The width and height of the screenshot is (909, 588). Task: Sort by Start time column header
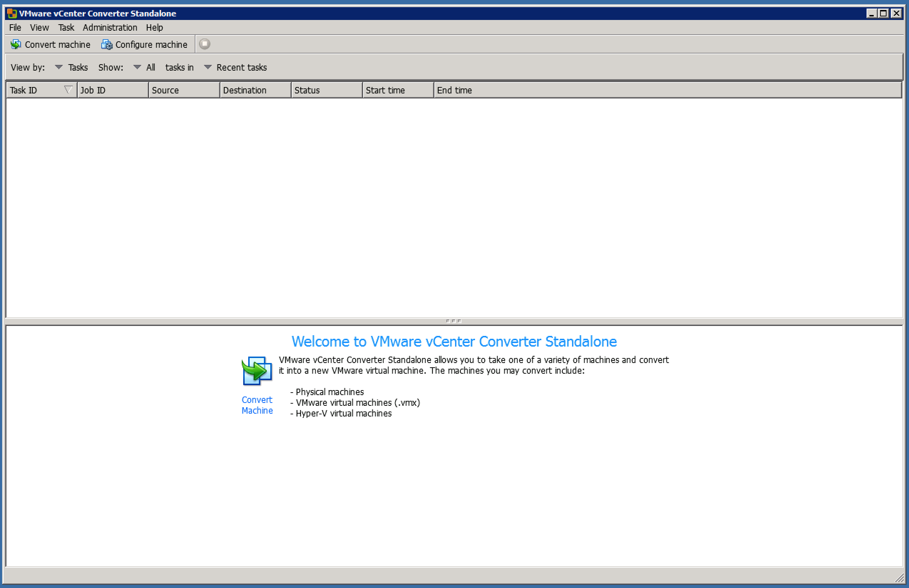(x=397, y=90)
